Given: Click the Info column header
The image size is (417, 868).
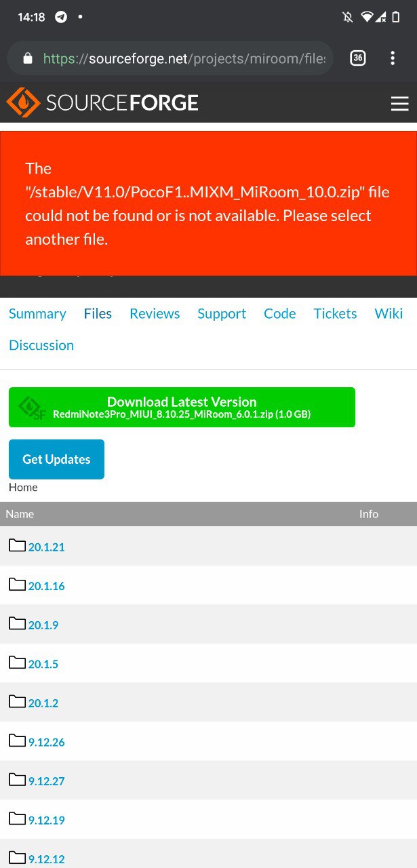Looking at the screenshot, I should pyautogui.click(x=369, y=514).
